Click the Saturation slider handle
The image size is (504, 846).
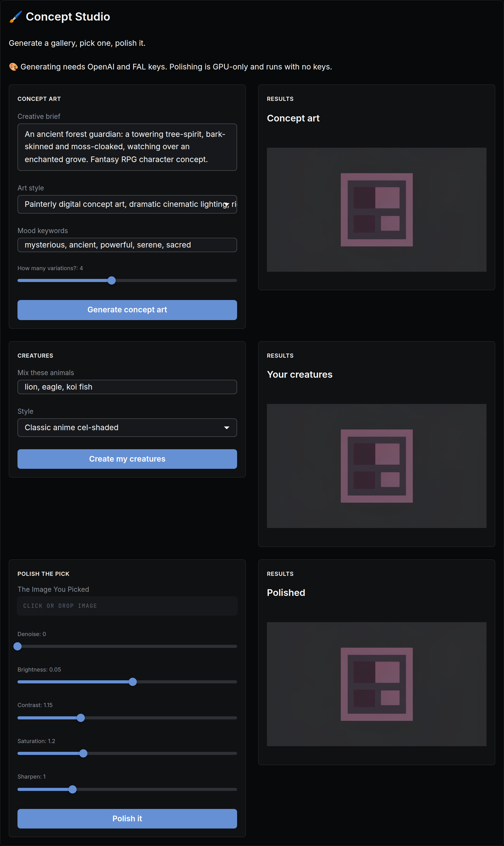coord(83,753)
